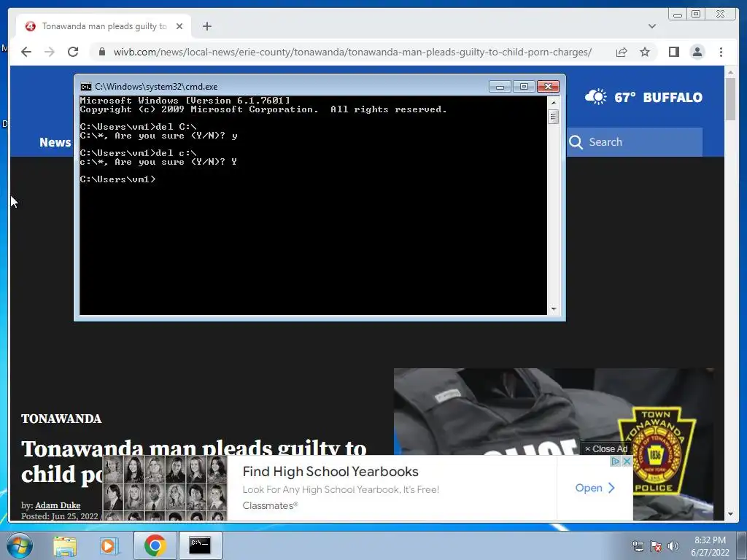Click the TONAWANDA category label

pos(61,419)
